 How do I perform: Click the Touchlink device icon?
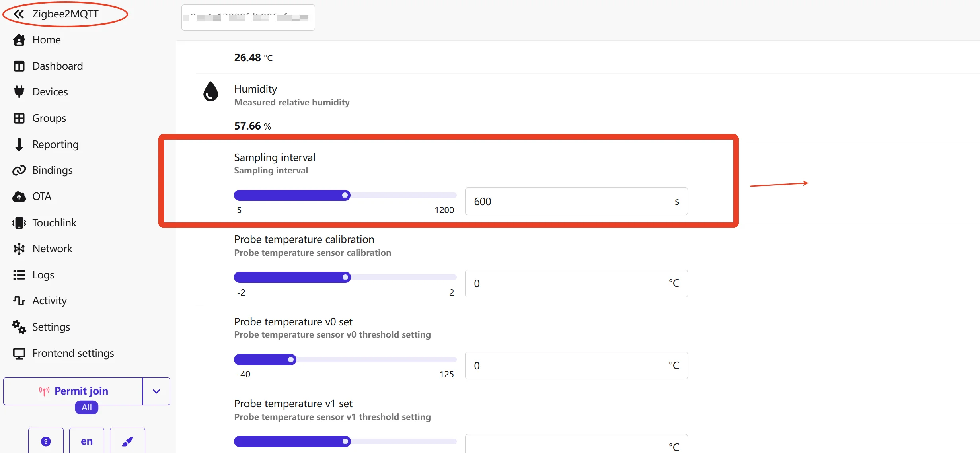pos(19,223)
